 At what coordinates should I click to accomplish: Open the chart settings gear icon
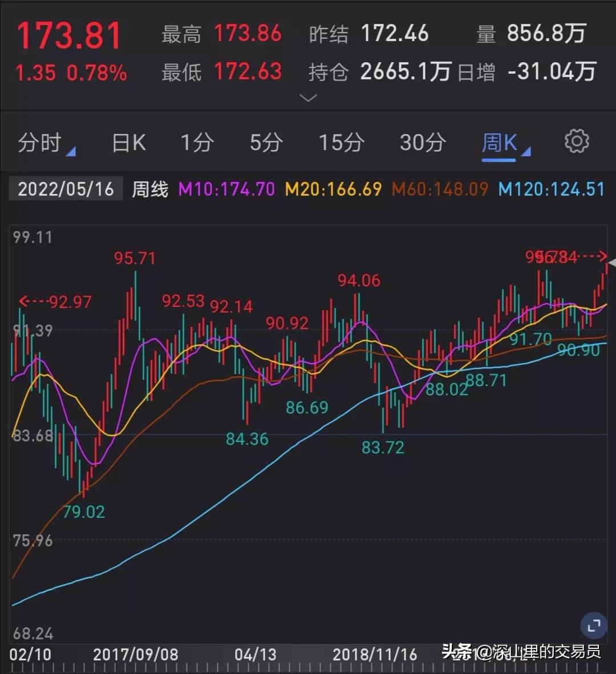tap(578, 142)
